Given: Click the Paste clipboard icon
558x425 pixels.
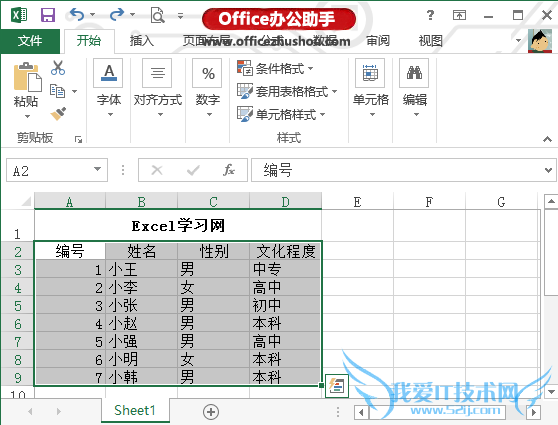Looking at the screenshot, I should pyautogui.click(x=27, y=77).
